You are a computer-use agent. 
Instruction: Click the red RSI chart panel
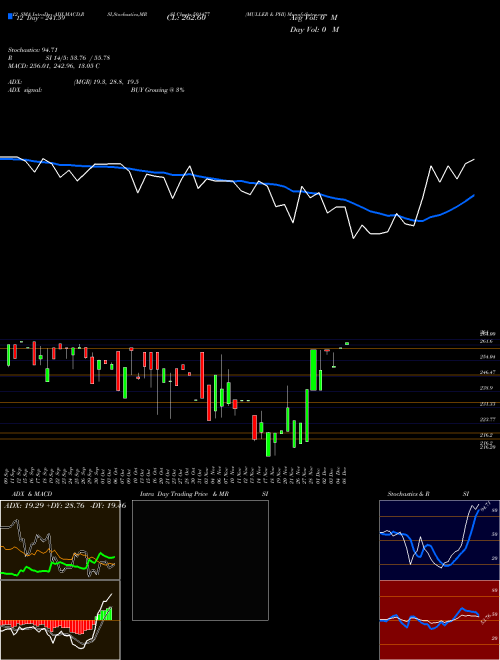click(439, 620)
